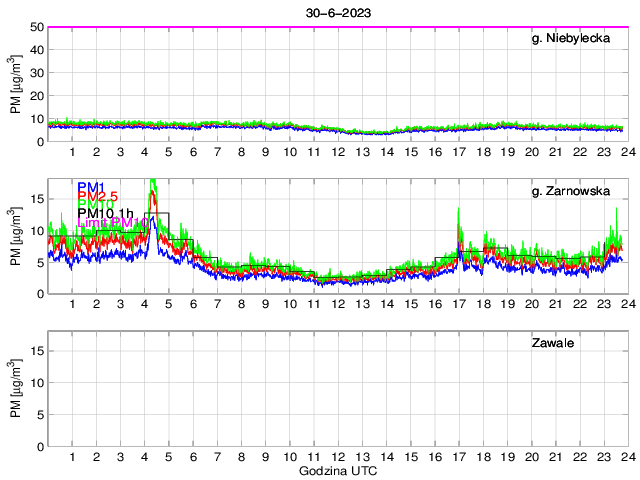
Task: Click the hour 12 tick under the Zawale chart
Action: tap(338, 457)
